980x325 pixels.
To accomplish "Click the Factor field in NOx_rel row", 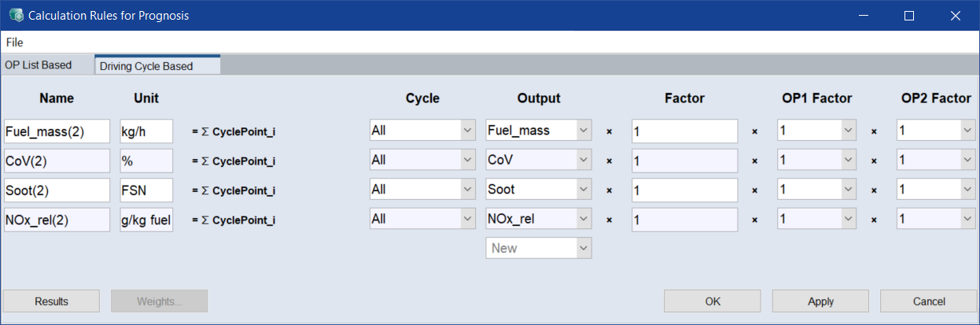I will [684, 220].
